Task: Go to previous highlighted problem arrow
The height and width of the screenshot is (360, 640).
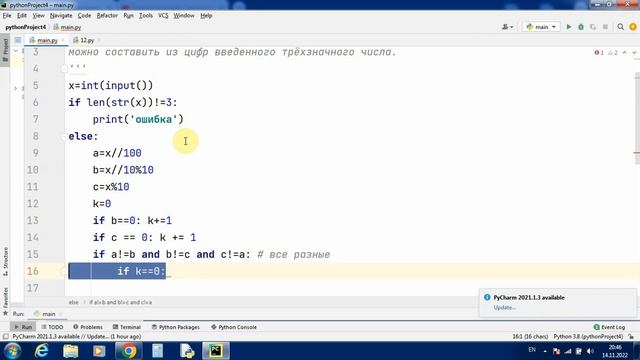Action: pos(624,53)
